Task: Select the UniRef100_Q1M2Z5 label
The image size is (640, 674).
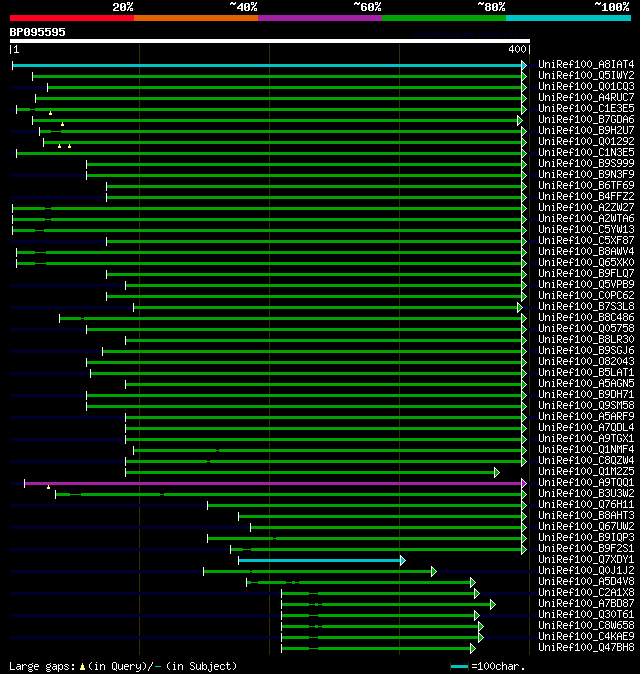Action: (586, 472)
